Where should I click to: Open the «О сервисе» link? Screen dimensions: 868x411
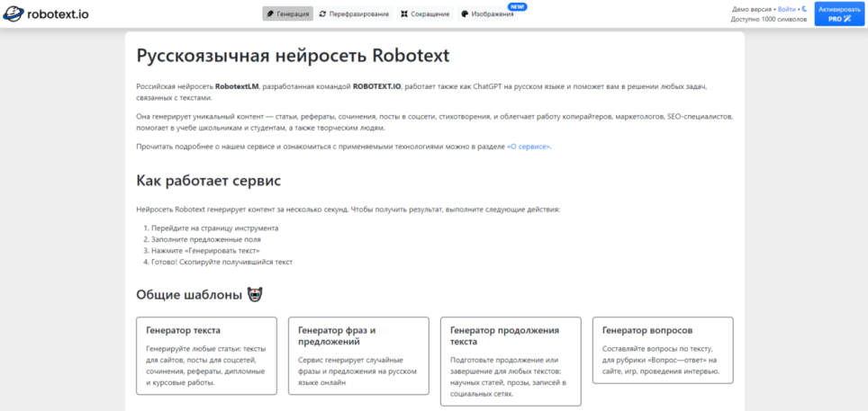tap(529, 147)
